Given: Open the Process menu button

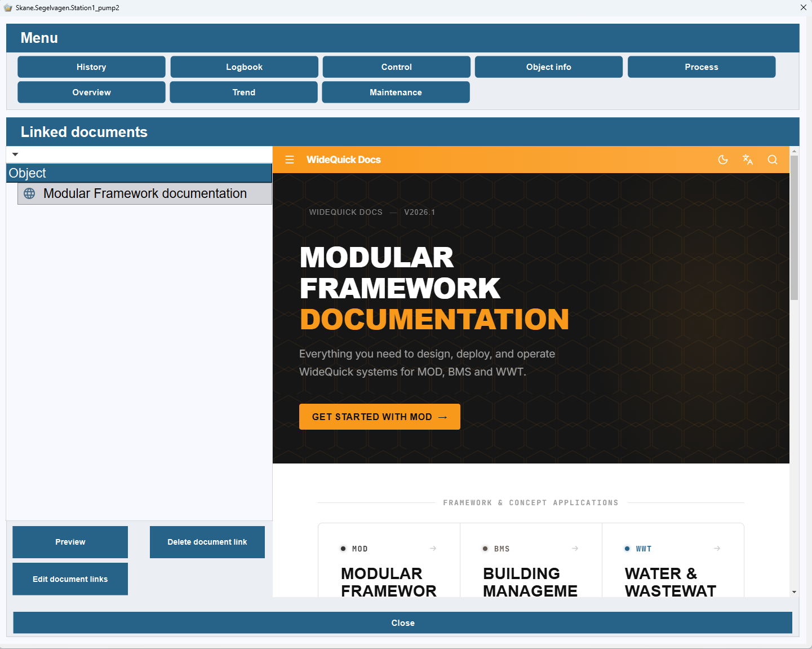Looking at the screenshot, I should point(702,67).
